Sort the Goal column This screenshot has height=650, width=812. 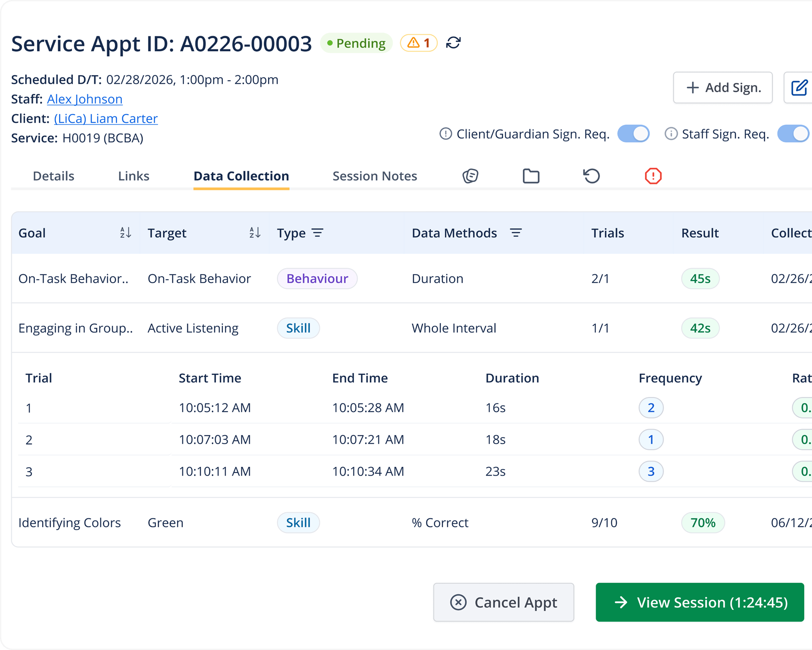pyautogui.click(x=125, y=233)
